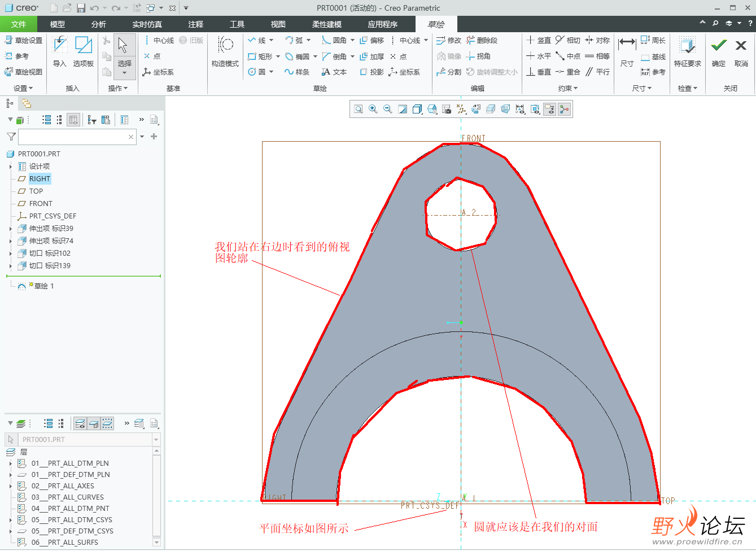Click the 分割 divide tool
The height and width of the screenshot is (551, 756).
click(x=449, y=72)
